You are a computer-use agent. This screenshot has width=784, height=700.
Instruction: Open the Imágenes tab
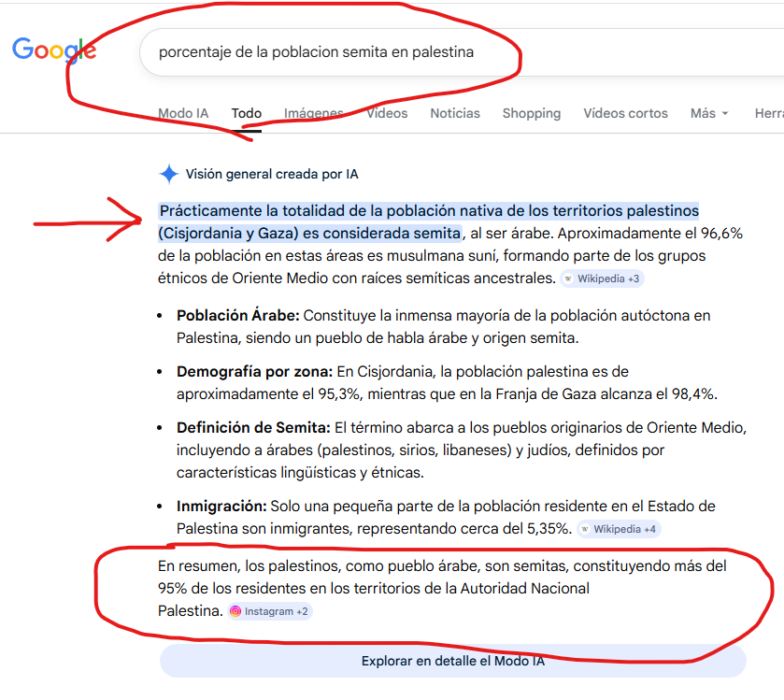(x=313, y=113)
